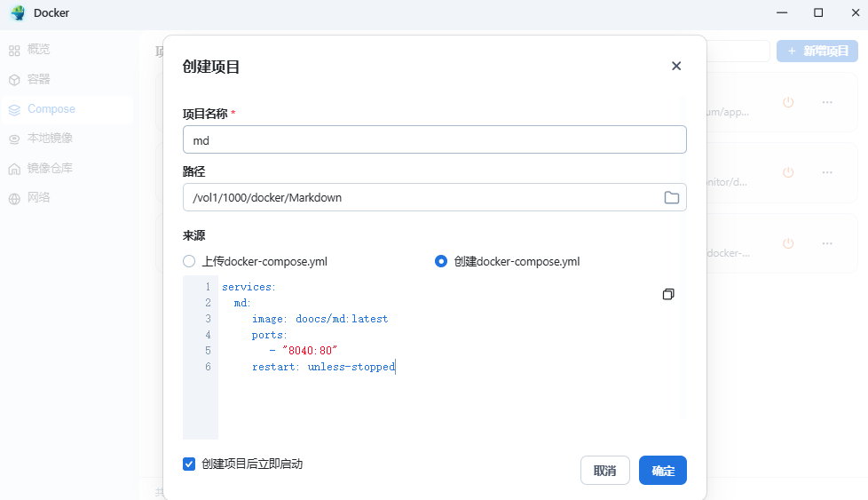Viewport: 868px width, 500px height.
Task: Click the copy icon in code editor
Action: (x=668, y=294)
